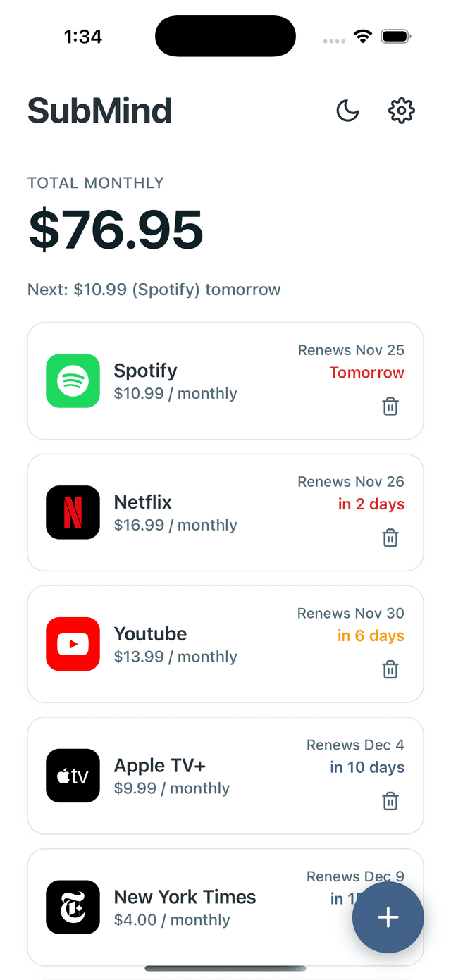This screenshot has width=451, height=980.
Task: Delete the Netflix subscription
Action: (390, 538)
